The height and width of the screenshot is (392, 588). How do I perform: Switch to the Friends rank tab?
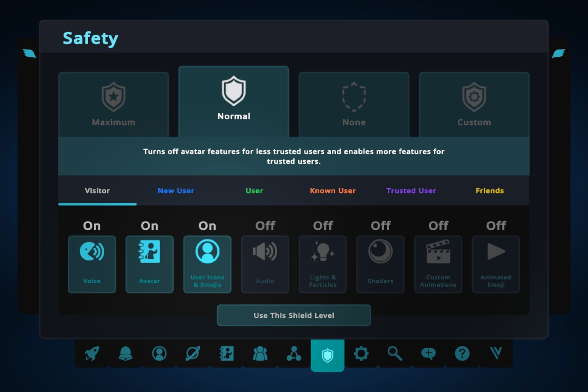pos(489,191)
